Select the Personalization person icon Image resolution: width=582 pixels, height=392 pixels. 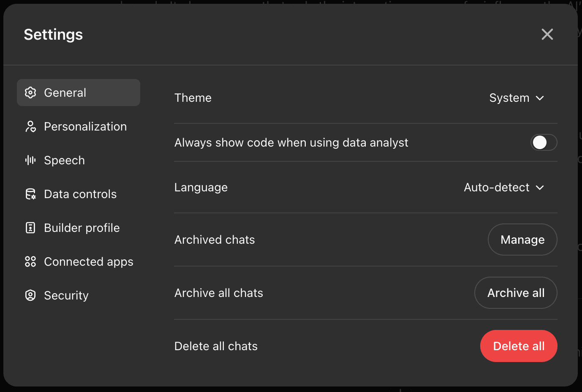[x=30, y=126]
